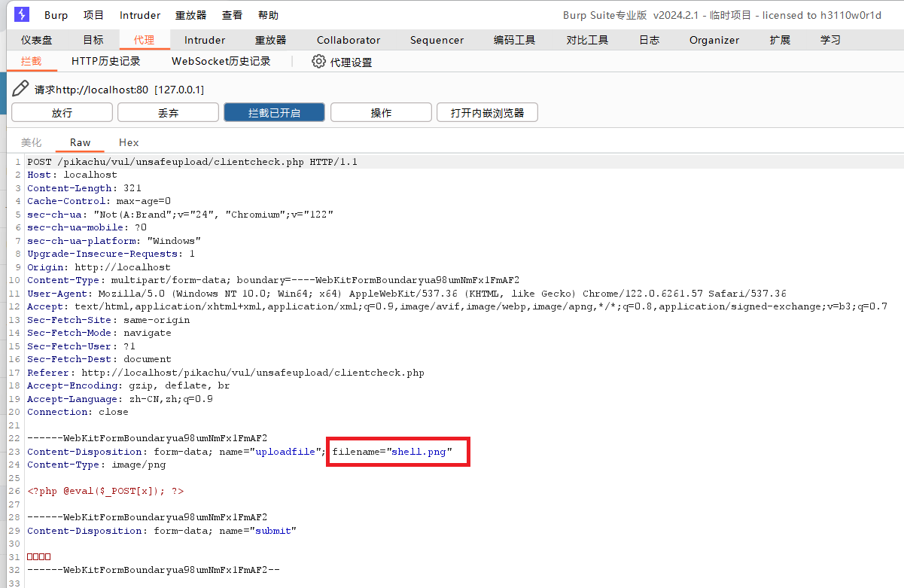Click the Burp Suite lightning logo icon

(x=22, y=14)
